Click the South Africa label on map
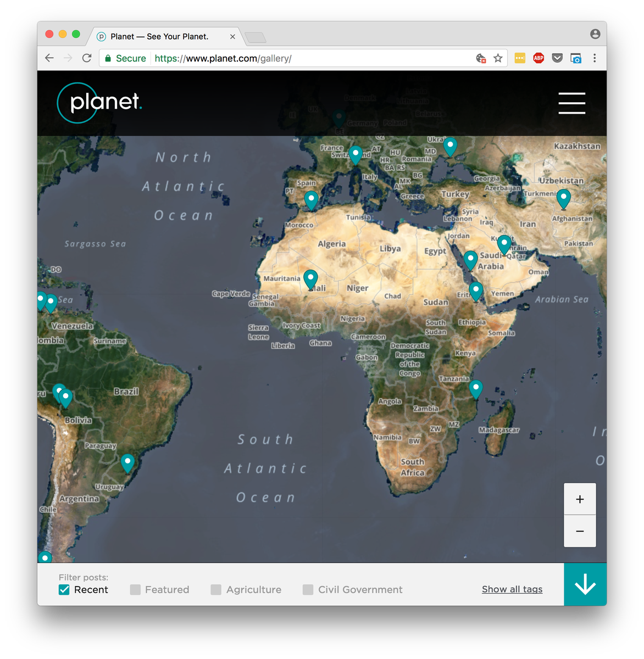The height and width of the screenshot is (659, 644). click(413, 467)
